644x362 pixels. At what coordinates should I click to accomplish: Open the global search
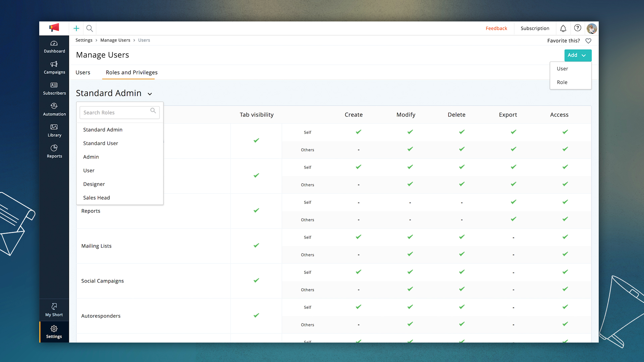click(89, 28)
